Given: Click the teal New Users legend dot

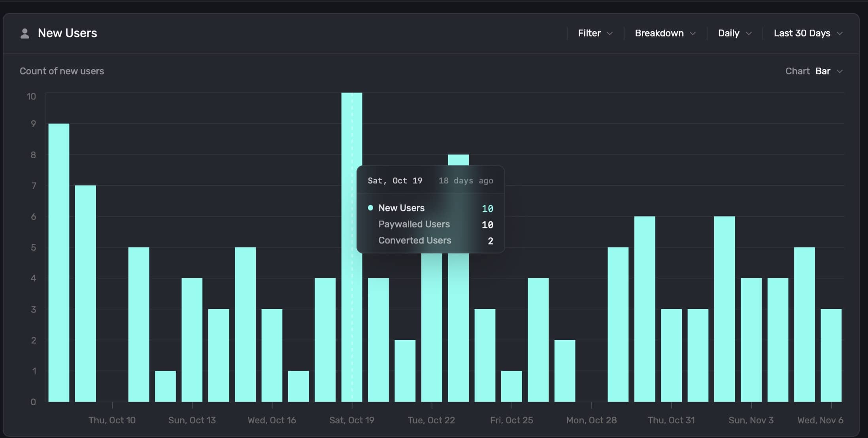Looking at the screenshot, I should coord(370,208).
